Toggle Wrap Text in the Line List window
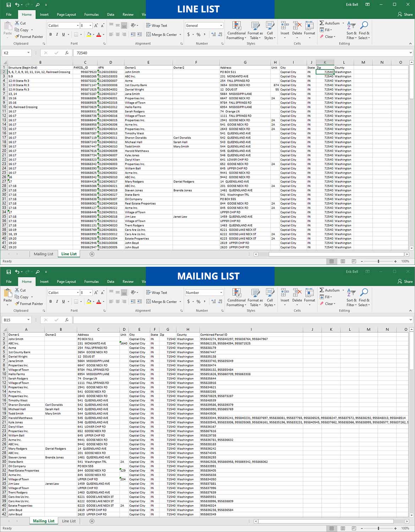The image size is (415, 532). [x=156, y=26]
